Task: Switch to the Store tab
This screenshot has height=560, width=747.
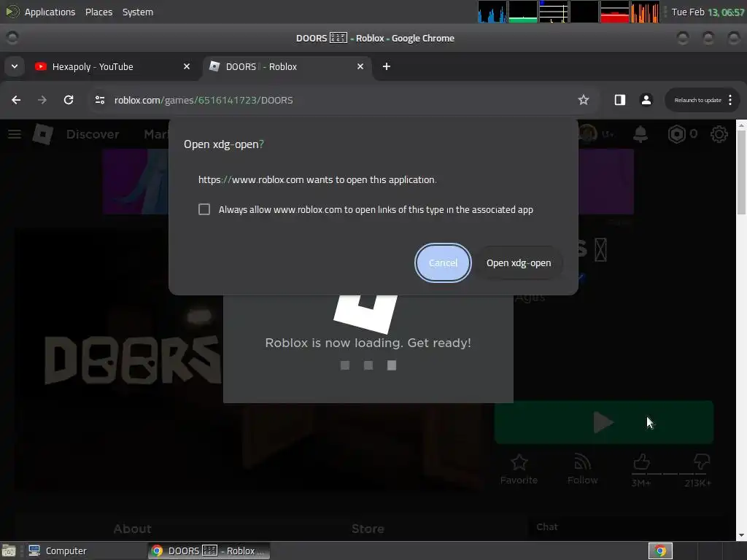Action: 368,529
